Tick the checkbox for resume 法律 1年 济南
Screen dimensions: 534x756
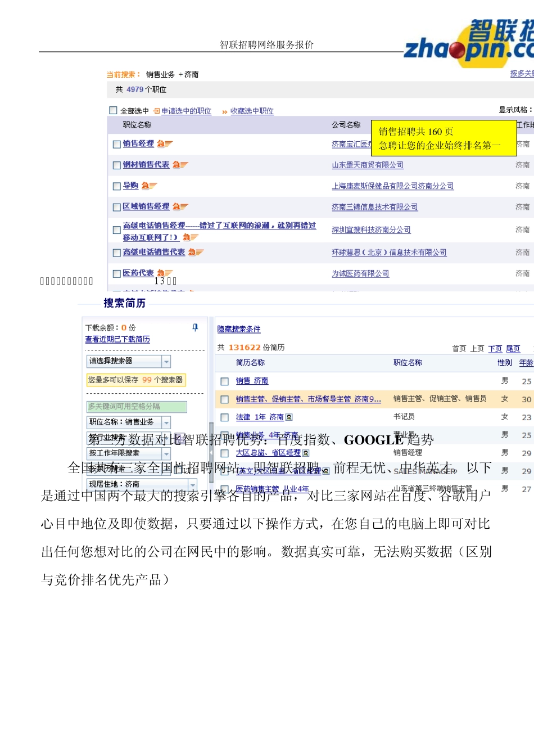pos(224,417)
